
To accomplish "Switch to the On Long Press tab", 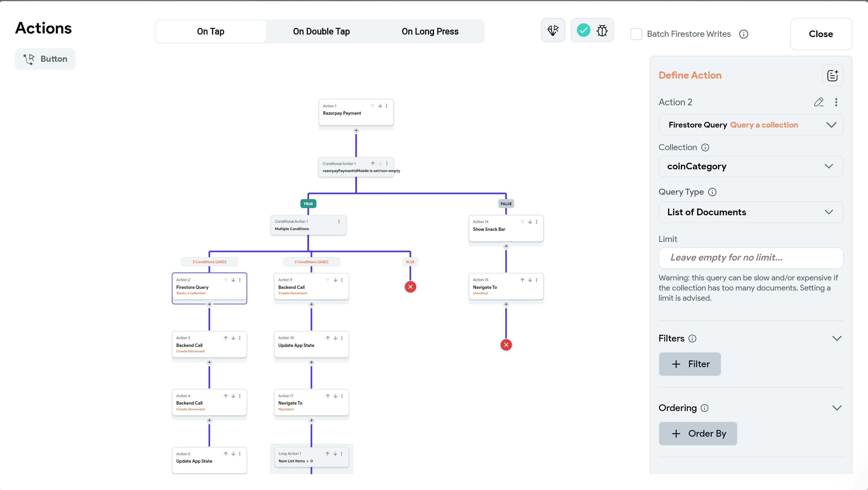I will click(x=430, y=31).
